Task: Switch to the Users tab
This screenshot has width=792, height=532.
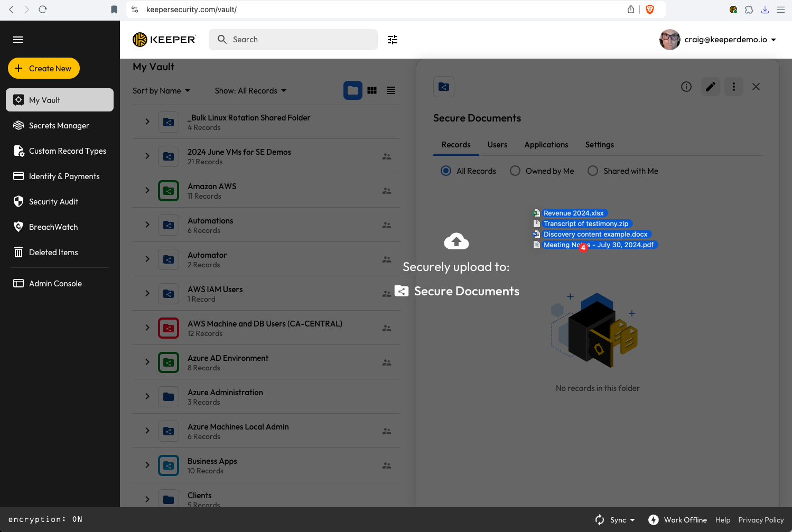Action: point(497,145)
